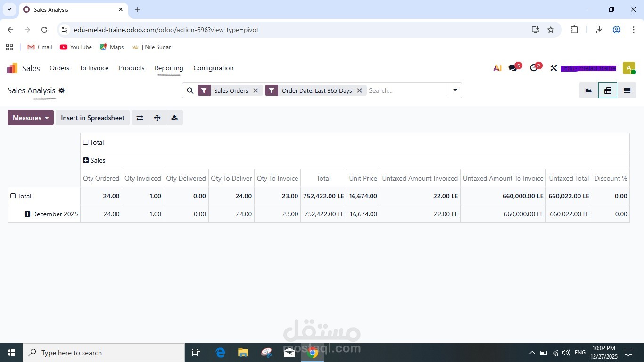This screenshot has height=362, width=644.
Task: Switch to the graph view
Action: (588, 90)
